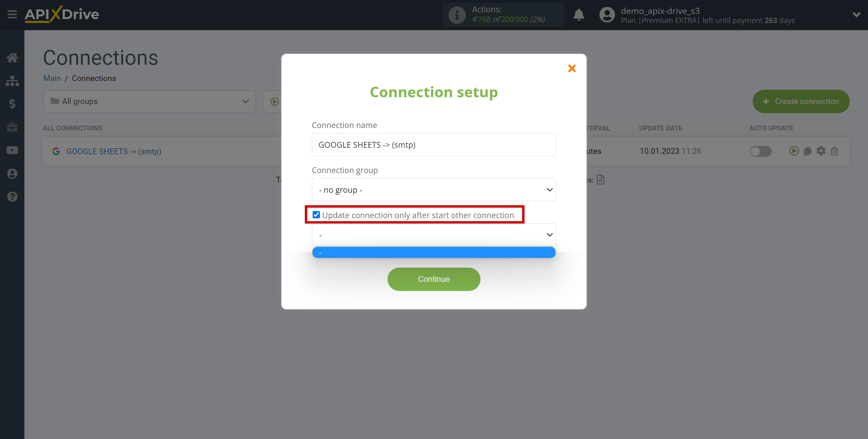Image resolution: width=868 pixels, height=439 pixels.
Task: Open the All groups filter menu
Action: click(148, 101)
